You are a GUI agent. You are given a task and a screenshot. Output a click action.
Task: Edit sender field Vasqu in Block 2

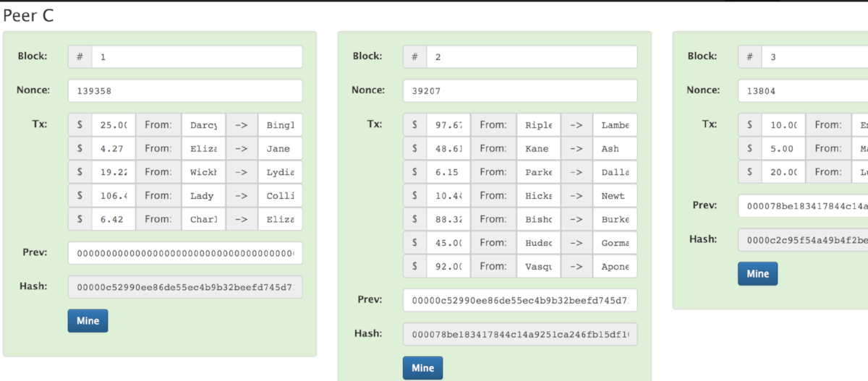click(x=538, y=266)
